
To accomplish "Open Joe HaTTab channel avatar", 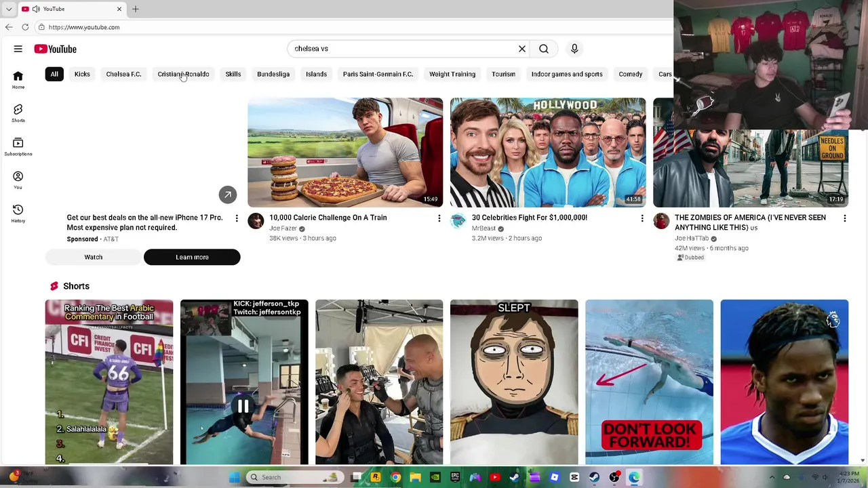I will [x=661, y=221].
